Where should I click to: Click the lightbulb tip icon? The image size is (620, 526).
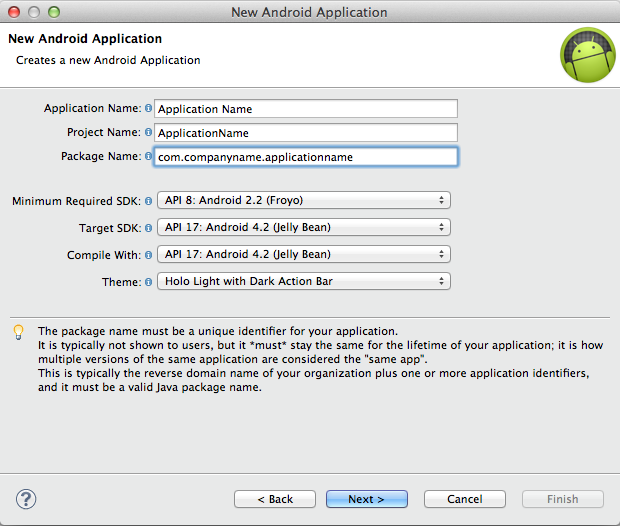click(18, 332)
